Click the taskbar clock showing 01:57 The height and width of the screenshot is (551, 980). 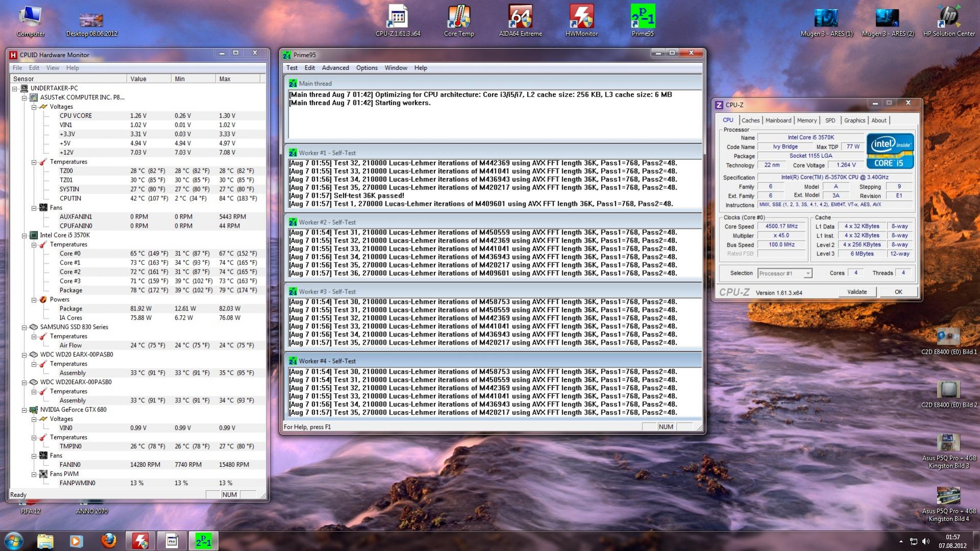tap(952, 541)
